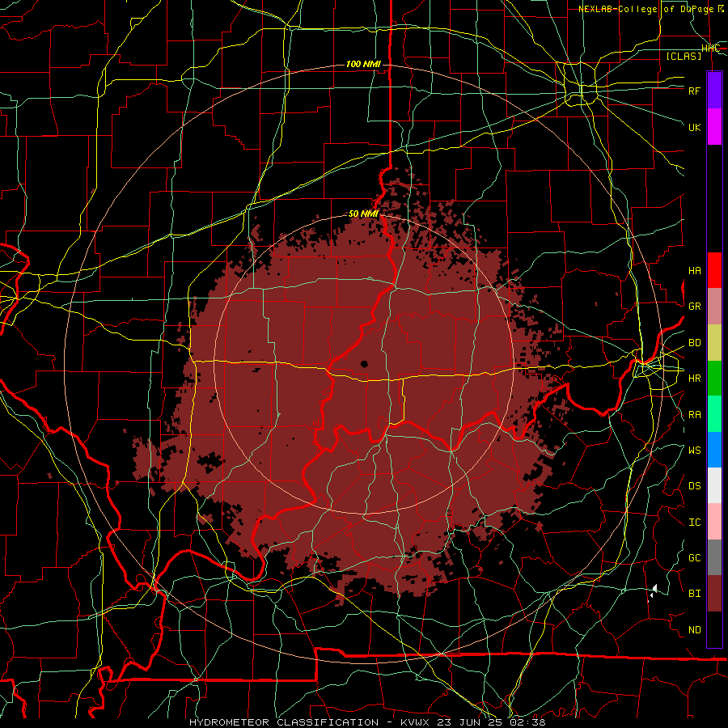Select the GC gray legend swatch
Viewport: 728px width, 728px height.
coord(714,557)
